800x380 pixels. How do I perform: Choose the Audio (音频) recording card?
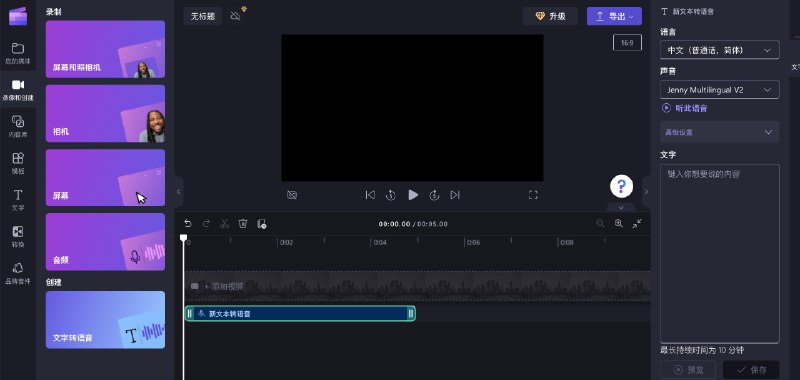click(x=105, y=242)
